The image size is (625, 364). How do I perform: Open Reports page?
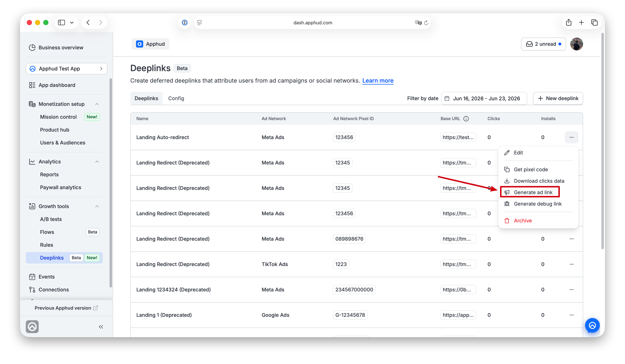point(49,174)
